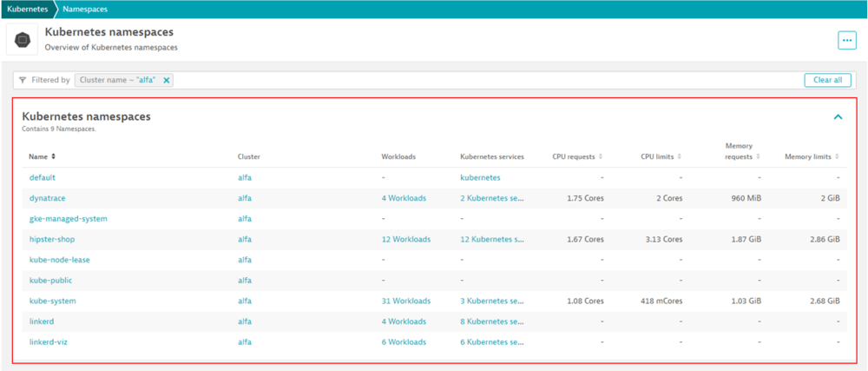View 31 Workloads for kube-system
The width and height of the screenshot is (868, 371).
tap(405, 301)
